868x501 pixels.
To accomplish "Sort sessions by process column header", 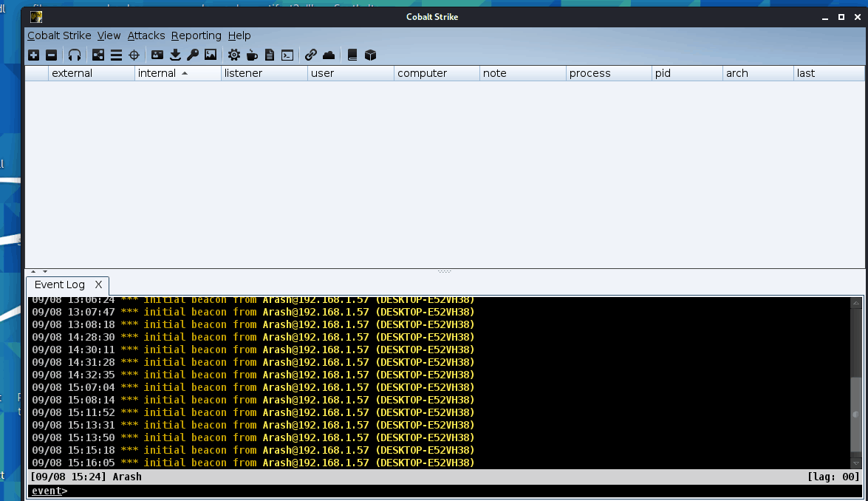I will coord(609,73).
